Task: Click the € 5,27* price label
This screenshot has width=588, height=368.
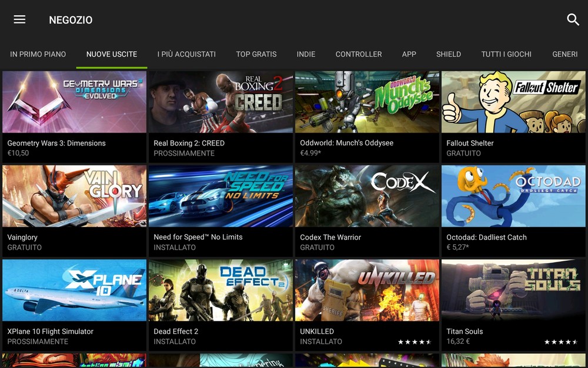Action: (457, 247)
